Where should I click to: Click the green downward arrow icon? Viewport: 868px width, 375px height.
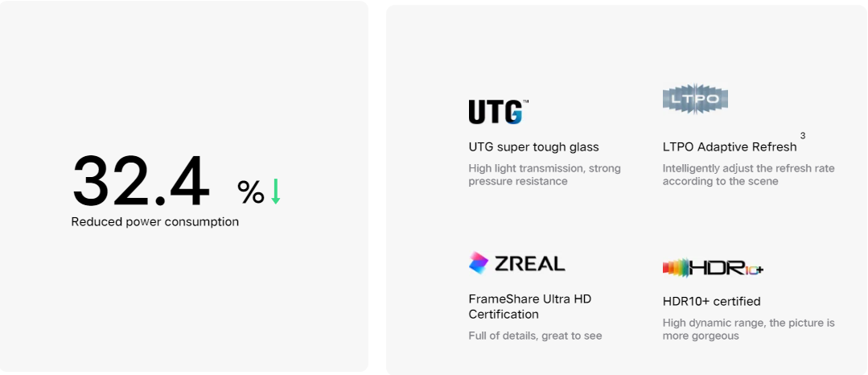click(x=276, y=191)
